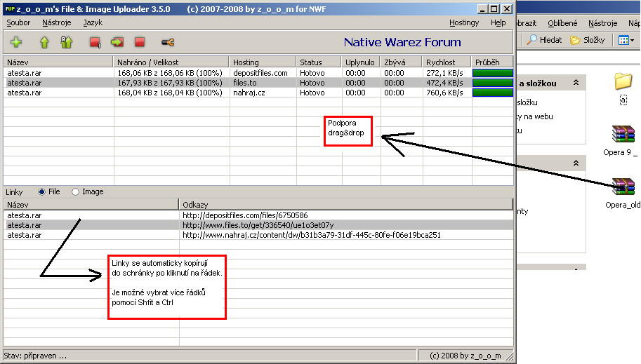Sort by the Status column header
The image size is (641, 364).
319,62
